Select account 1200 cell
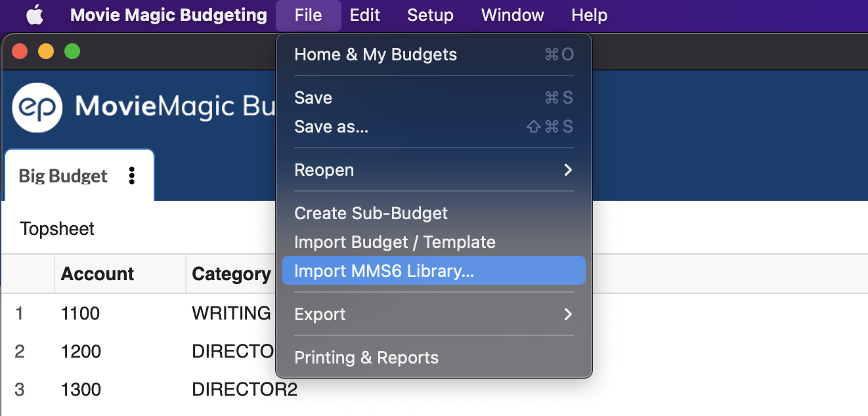This screenshot has width=868, height=416. tap(81, 351)
